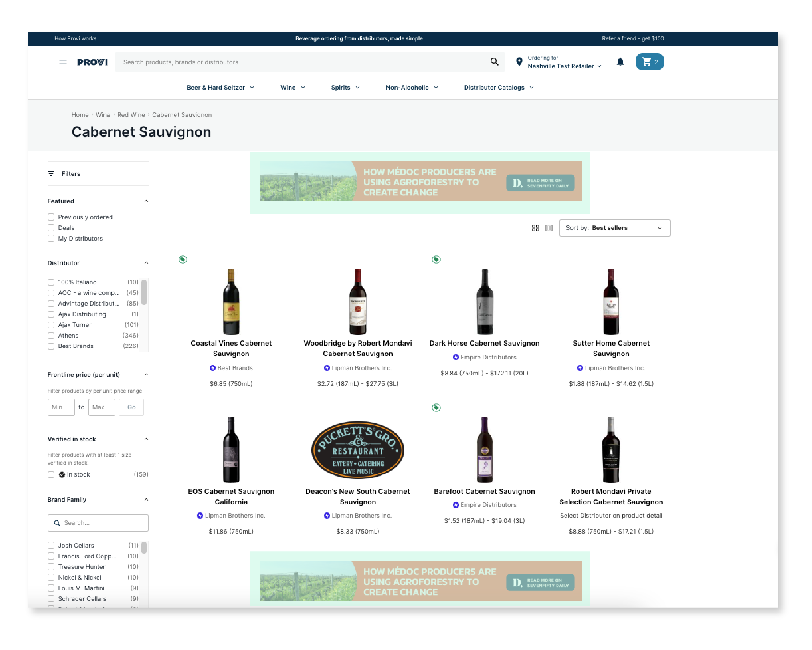Image resolution: width=812 pixels, height=650 pixels.
Task: Open Robert Mondavi Private Selection bottle image
Action: 611,450
